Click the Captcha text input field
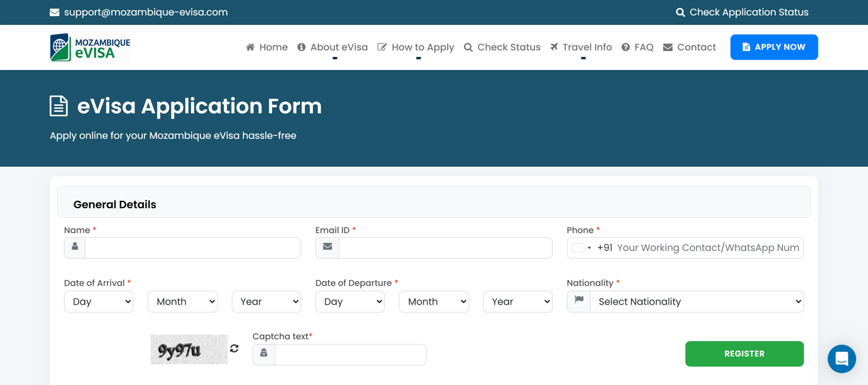This screenshot has height=385, width=868. (x=350, y=355)
